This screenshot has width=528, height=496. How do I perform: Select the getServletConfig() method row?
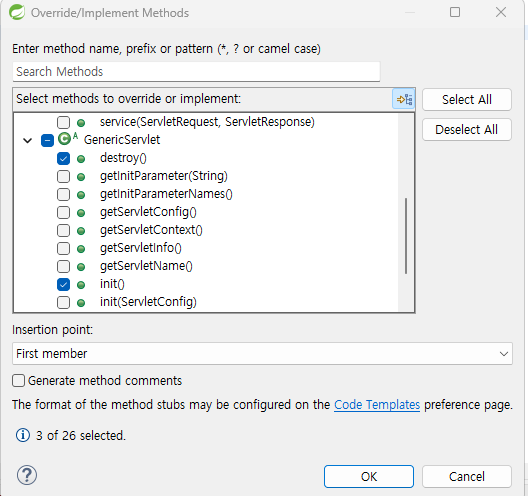tap(148, 212)
